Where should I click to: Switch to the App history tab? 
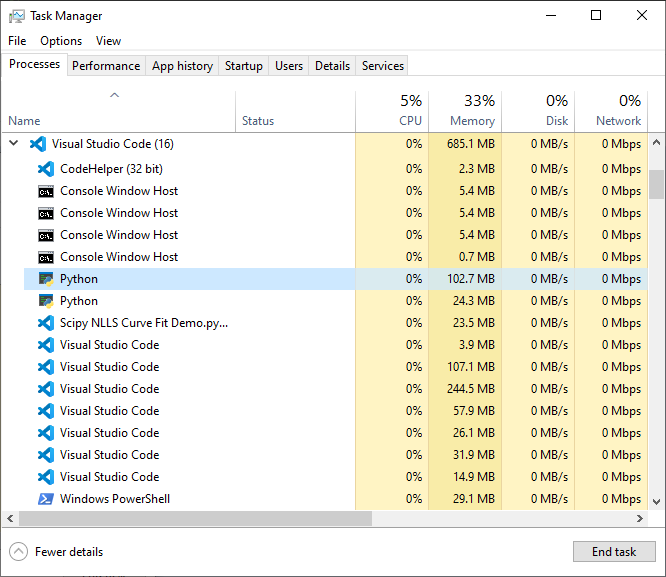point(182,66)
